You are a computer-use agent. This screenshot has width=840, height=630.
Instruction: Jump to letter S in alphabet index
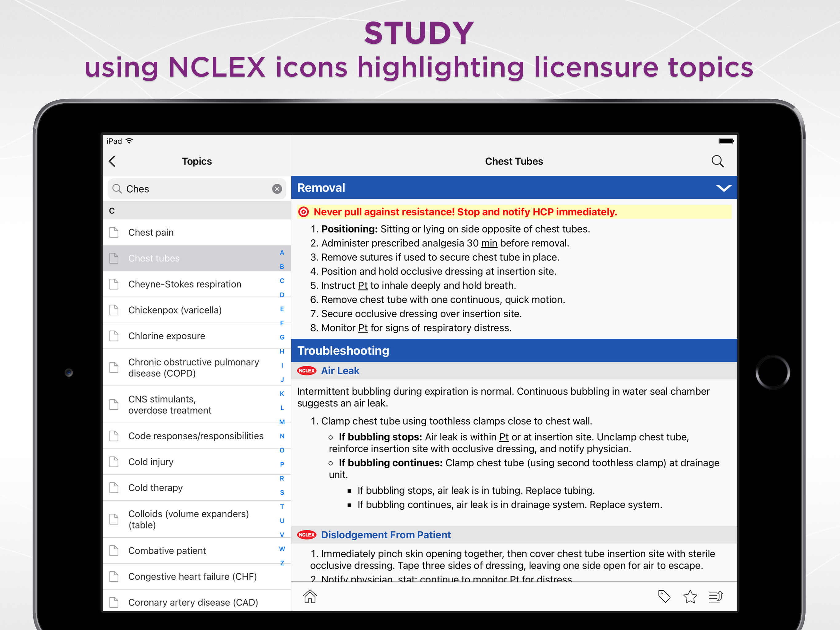pyautogui.click(x=282, y=492)
